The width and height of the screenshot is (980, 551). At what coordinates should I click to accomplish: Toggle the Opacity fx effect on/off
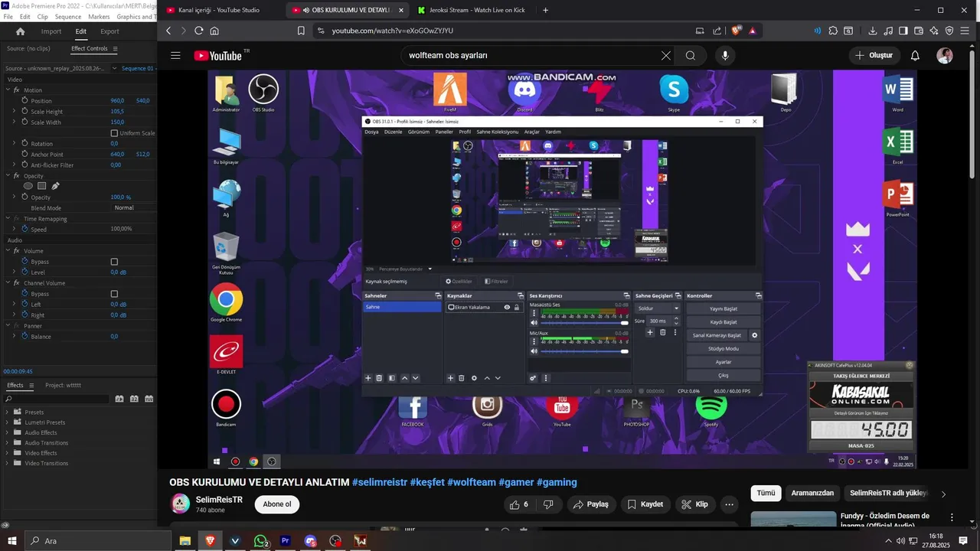click(16, 176)
